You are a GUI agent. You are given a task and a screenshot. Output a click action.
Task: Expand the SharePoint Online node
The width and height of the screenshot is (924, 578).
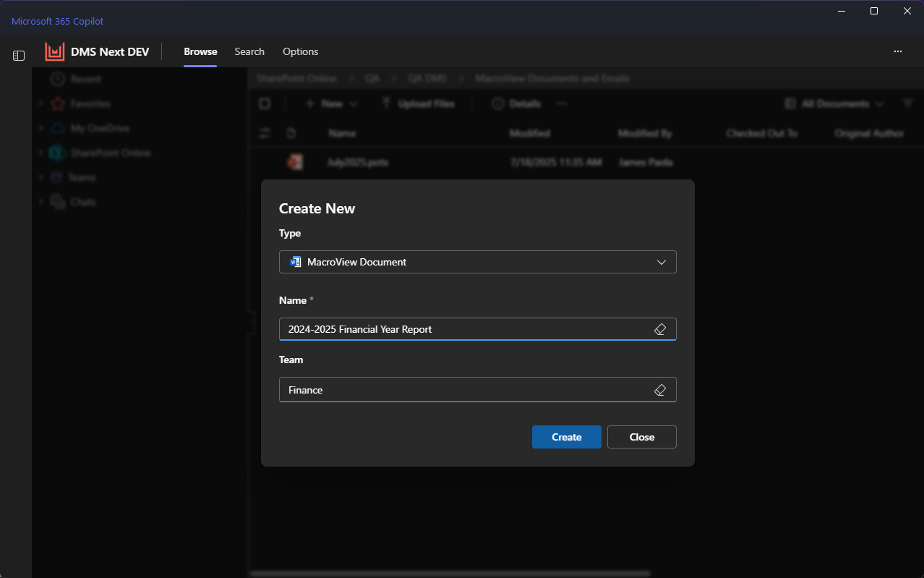(x=41, y=153)
